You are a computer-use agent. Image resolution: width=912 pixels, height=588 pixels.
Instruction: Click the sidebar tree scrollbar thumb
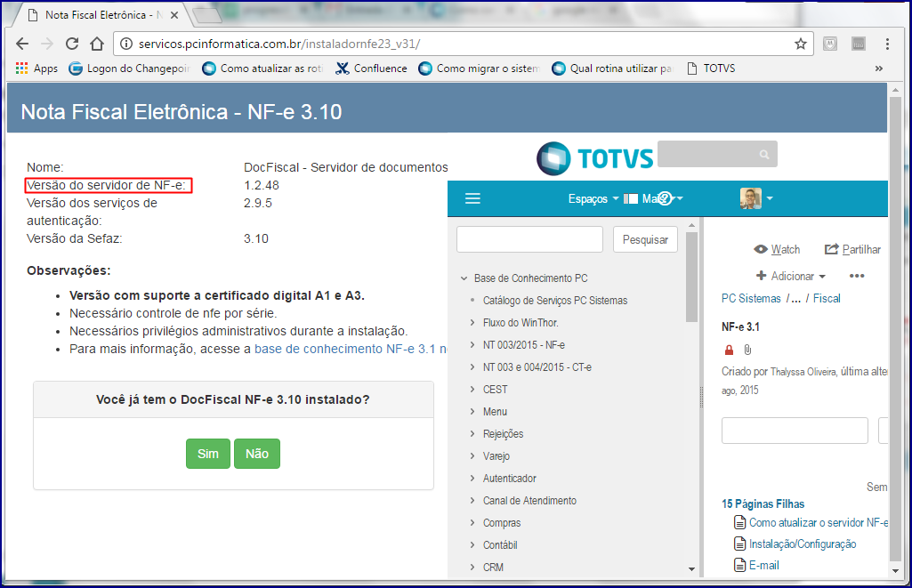point(691,277)
